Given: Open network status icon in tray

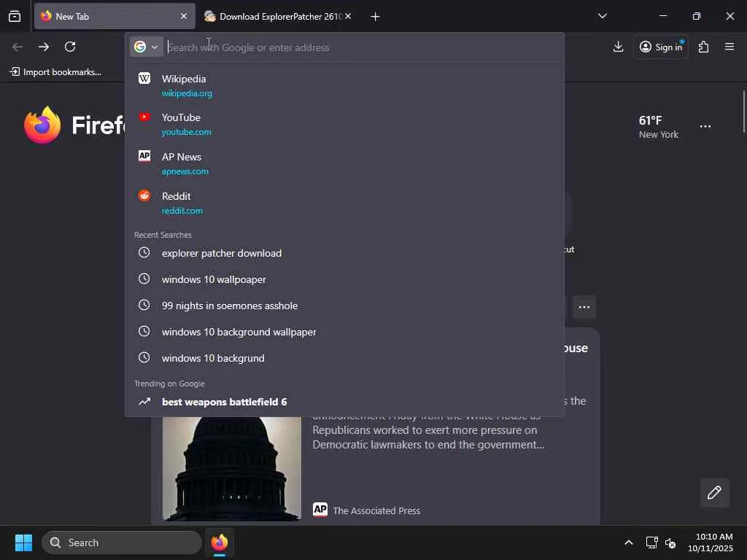Looking at the screenshot, I should pyautogui.click(x=651, y=542).
